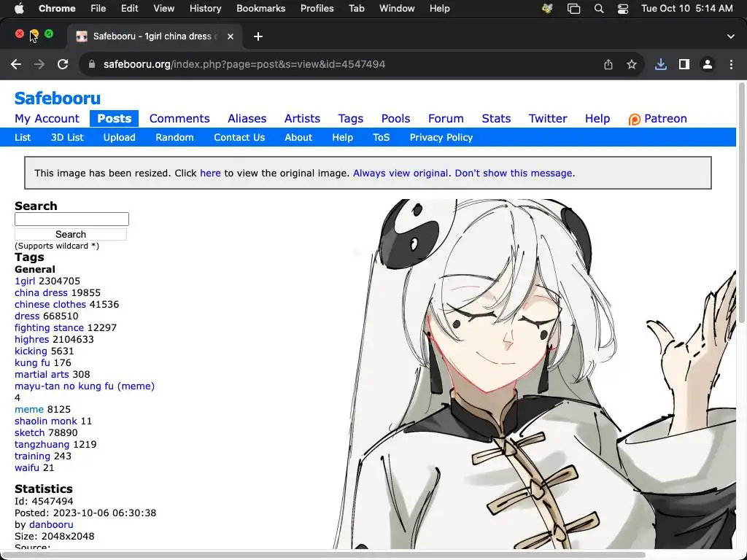Click the Patreon logo icon
This screenshot has height=560, width=747.
tap(634, 119)
